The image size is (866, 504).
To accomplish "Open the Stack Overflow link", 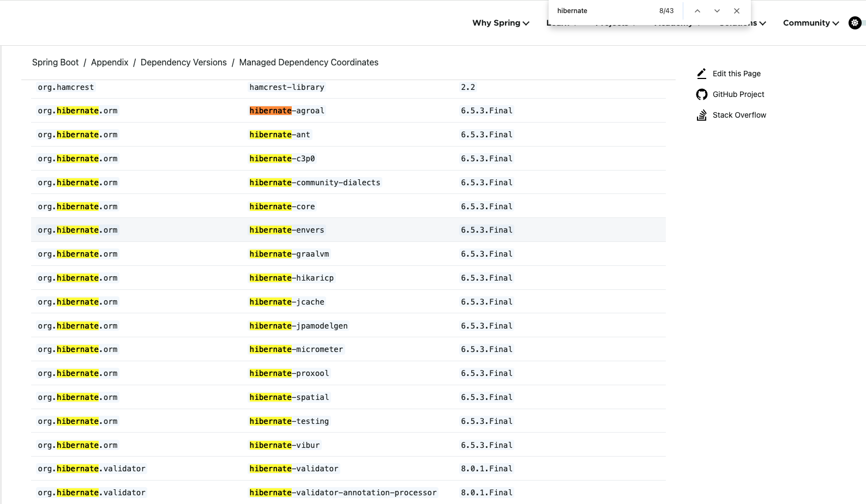I will [739, 115].
